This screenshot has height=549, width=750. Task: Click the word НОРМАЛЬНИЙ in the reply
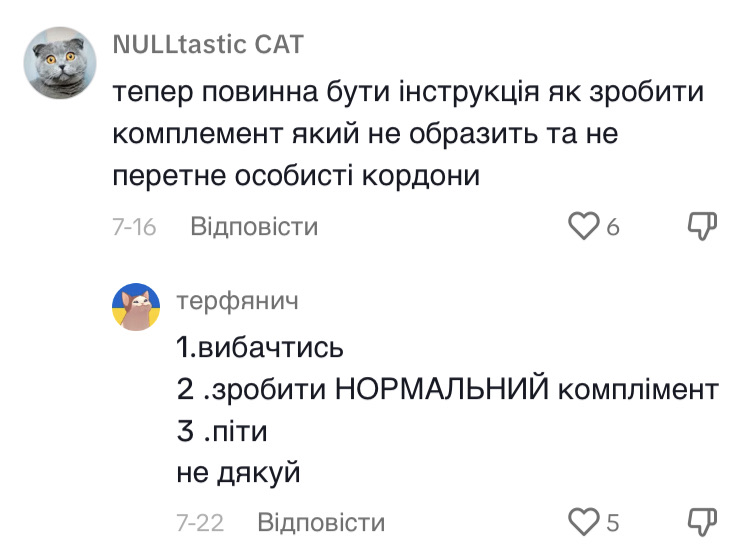(442, 390)
